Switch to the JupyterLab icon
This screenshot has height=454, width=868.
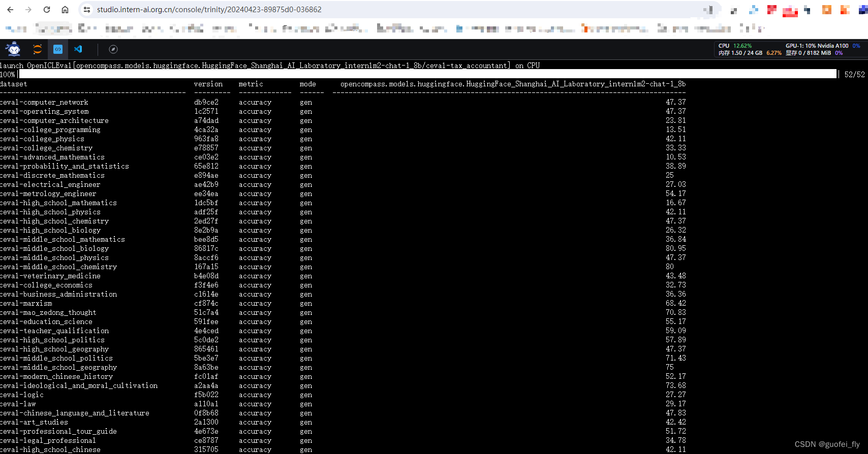[x=38, y=49]
